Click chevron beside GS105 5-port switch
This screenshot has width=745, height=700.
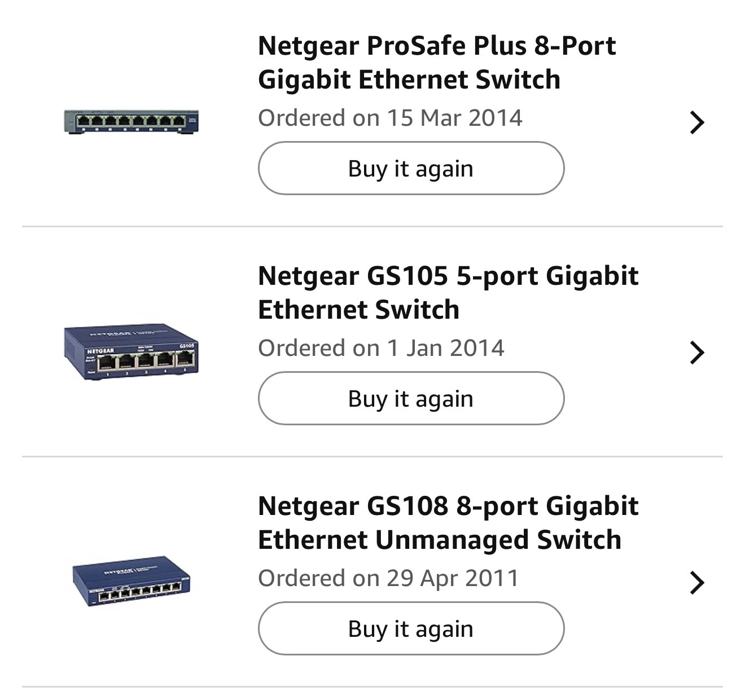[x=697, y=353]
